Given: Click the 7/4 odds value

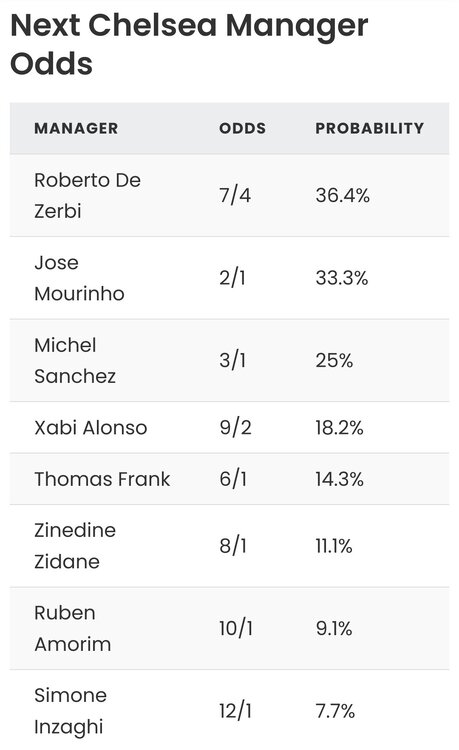Looking at the screenshot, I should (x=235, y=195).
